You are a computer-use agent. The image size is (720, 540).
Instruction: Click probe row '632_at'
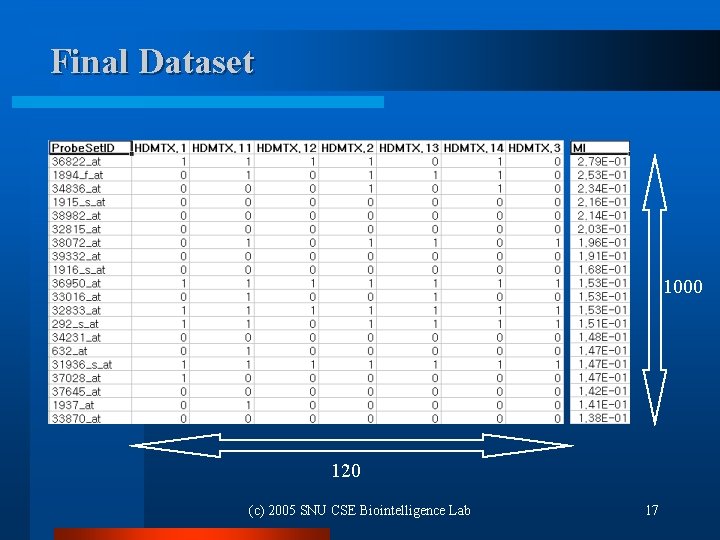click(306, 351)
